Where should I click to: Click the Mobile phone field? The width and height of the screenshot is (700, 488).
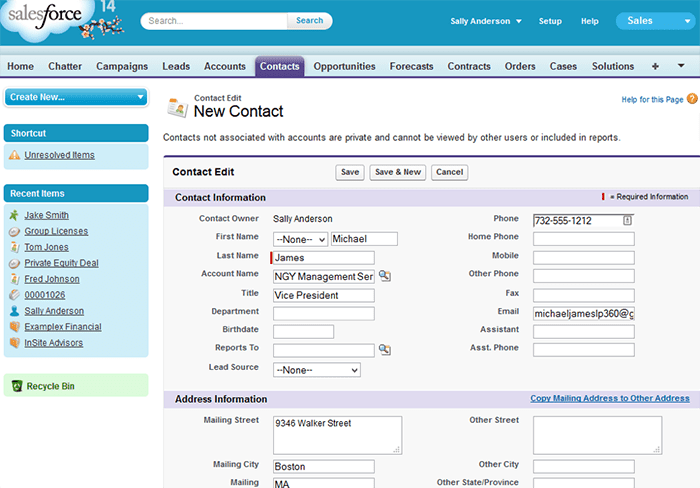click(x=583, y=258)
